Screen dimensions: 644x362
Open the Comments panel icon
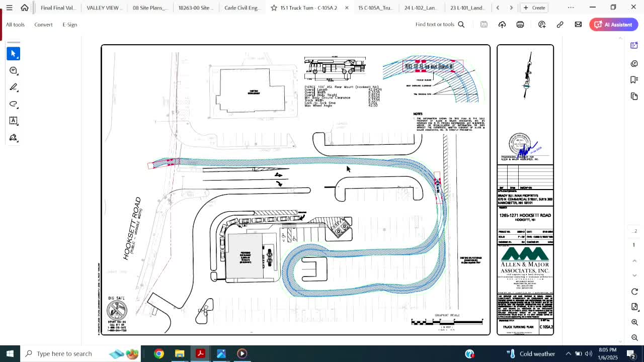click(x=634, y=63)
